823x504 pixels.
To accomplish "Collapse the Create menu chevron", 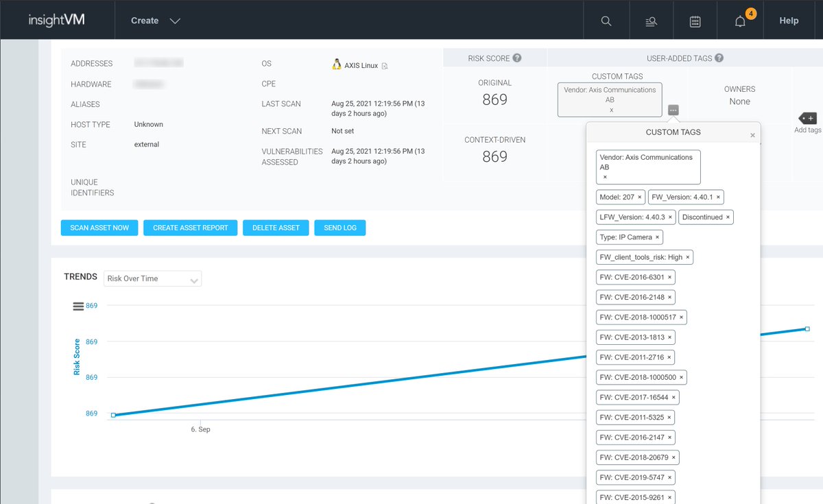I will pyautogui.click(x=176, y=21).
